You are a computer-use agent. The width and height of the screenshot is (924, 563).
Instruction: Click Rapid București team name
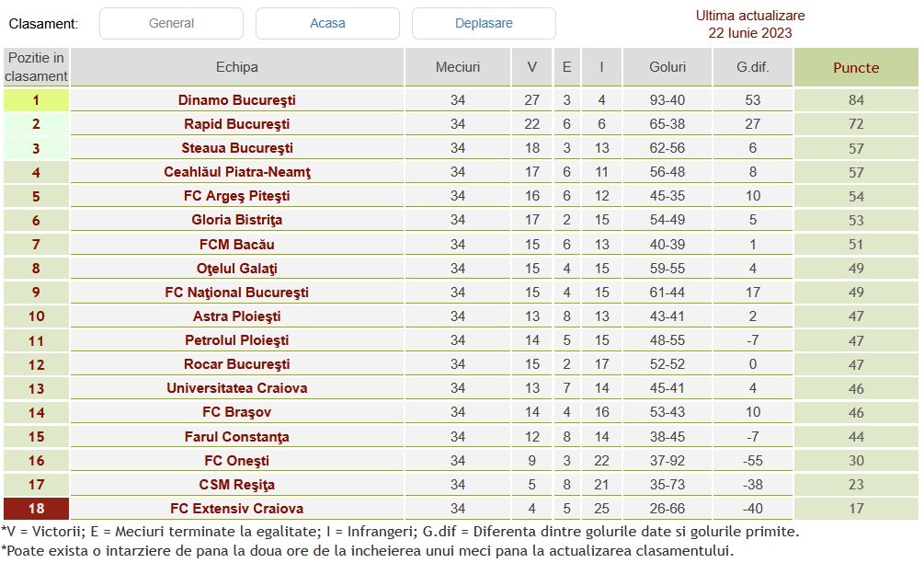[x=236, y=124]
